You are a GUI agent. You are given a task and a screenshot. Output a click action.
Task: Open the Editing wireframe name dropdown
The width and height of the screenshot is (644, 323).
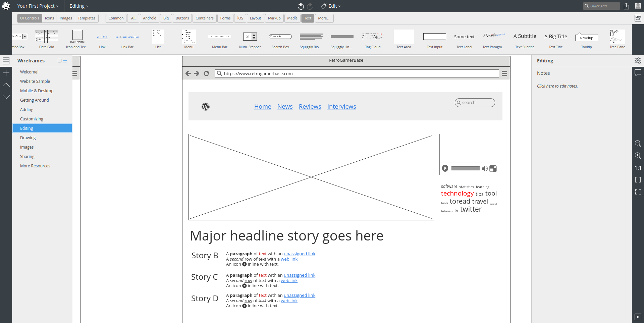[x=79, y=6]
